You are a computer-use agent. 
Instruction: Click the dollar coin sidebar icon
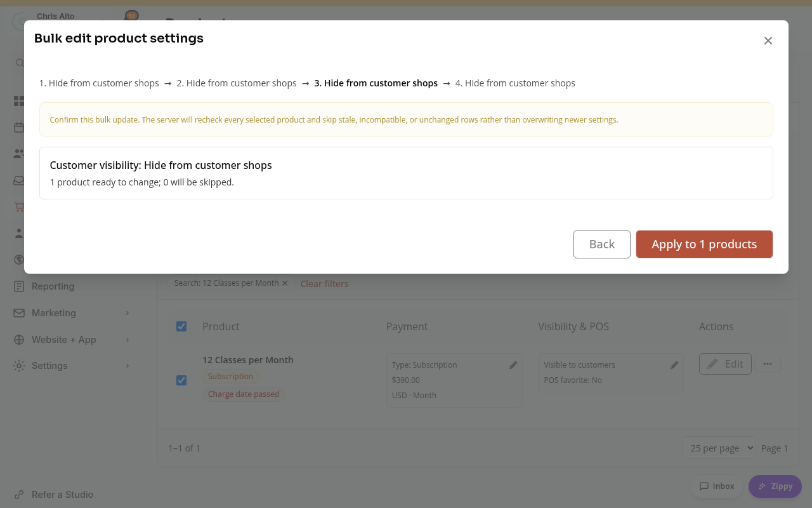(x=19, y=260)
